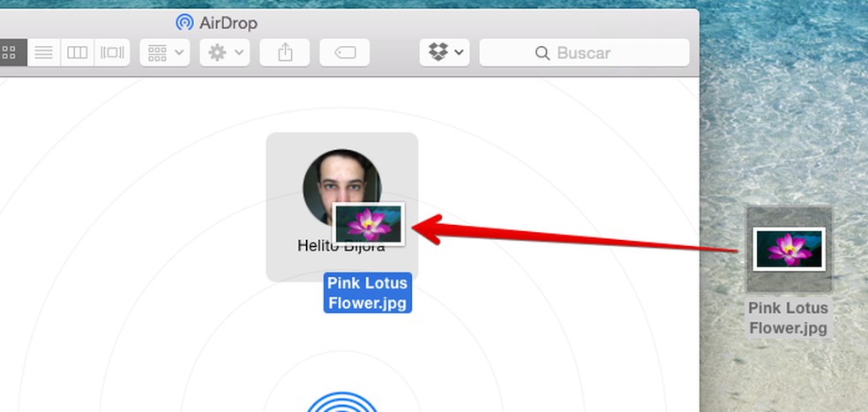Screen dimensions: 868x412
Task: Switch Finder to column view
Action: coord(78,53)
